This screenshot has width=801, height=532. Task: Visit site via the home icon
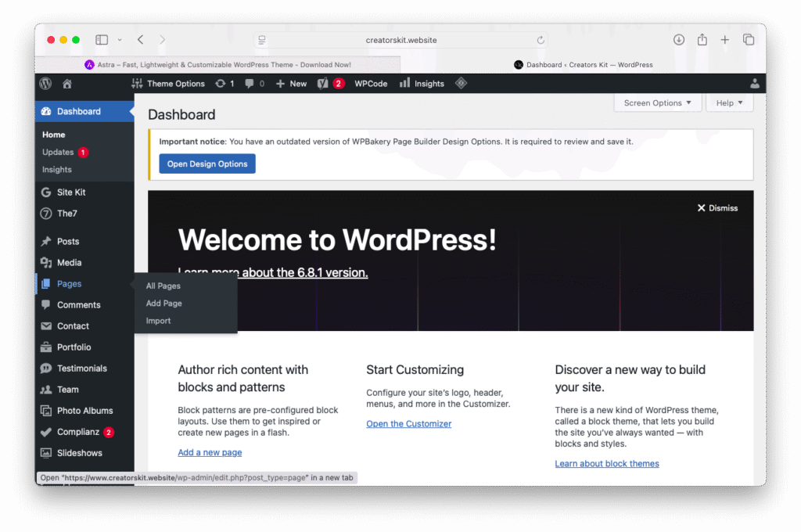click(67, 84)
